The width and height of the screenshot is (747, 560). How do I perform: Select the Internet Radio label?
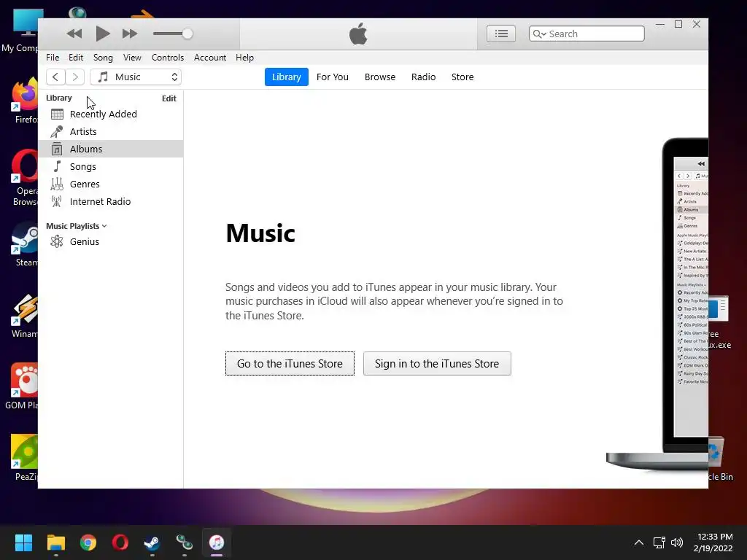(100, 202)
